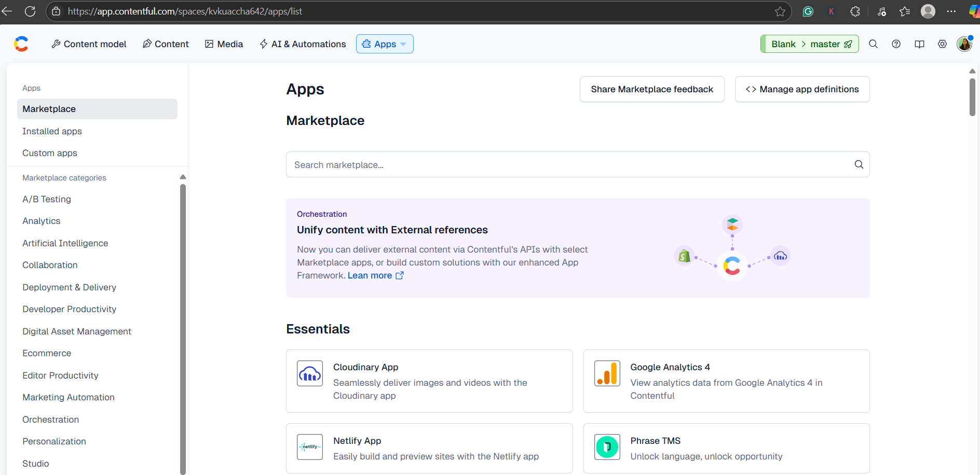Open the Google Analytics 4 card title
The height and width of the screenshot is (475, 980).
670,367
